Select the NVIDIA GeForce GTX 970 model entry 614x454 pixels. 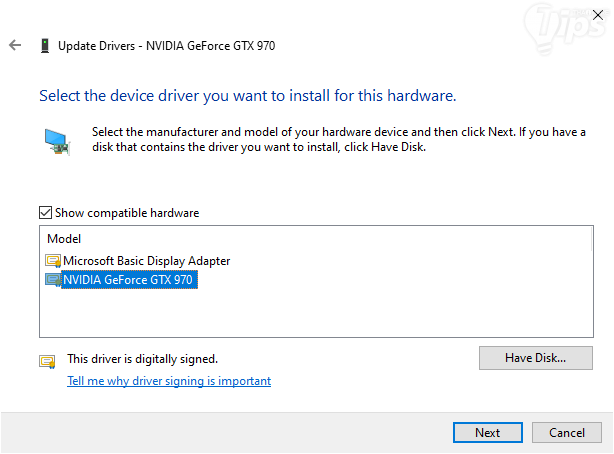[x=128, y=281]
